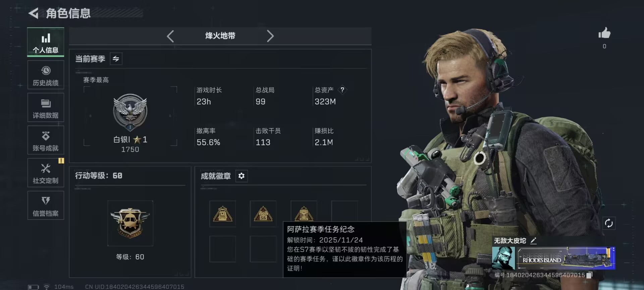Image resolution: width=644 pixels, height=290 pixels.
Task: Copy the player ID number with copy icon
Action: pos(589,275)
